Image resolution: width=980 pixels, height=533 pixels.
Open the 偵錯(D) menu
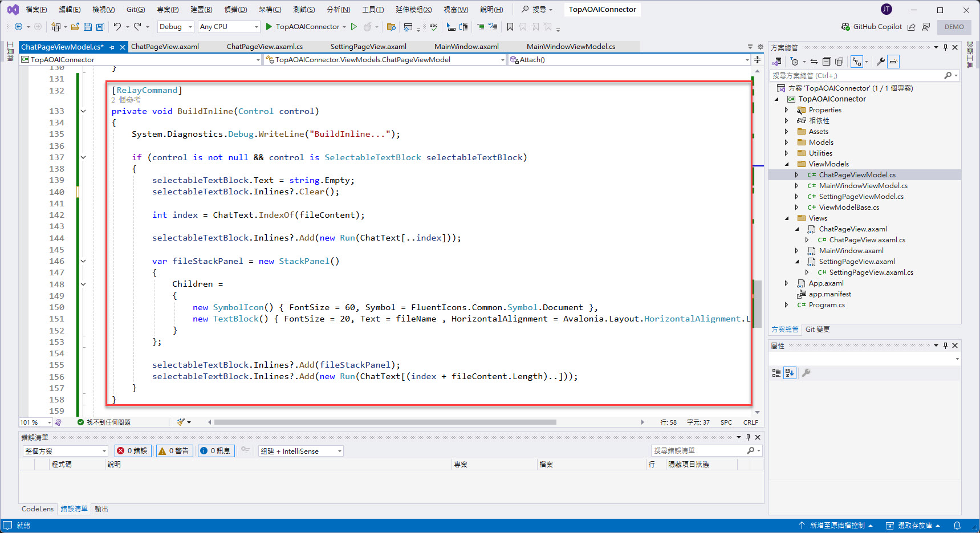pyautogui.click(x=235, y=10)
